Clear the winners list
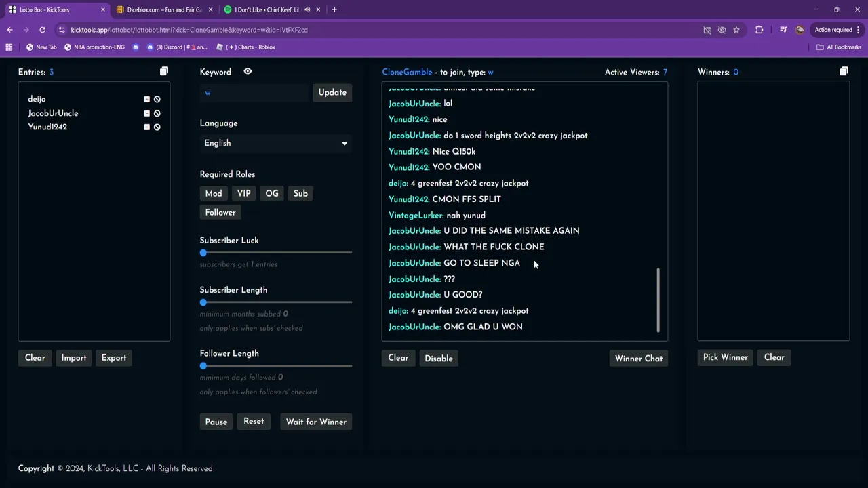 [x=774, y=357]
